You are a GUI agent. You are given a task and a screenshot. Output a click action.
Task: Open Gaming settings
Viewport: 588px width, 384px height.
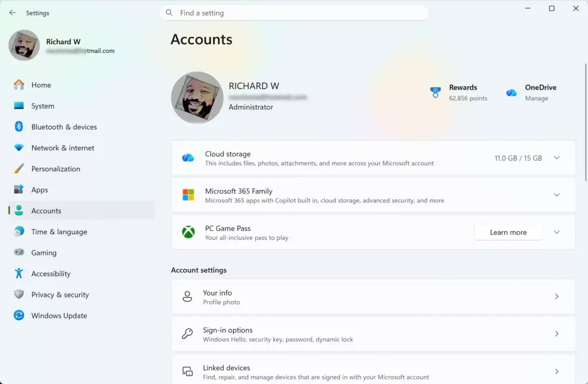[x=82, y=253]
